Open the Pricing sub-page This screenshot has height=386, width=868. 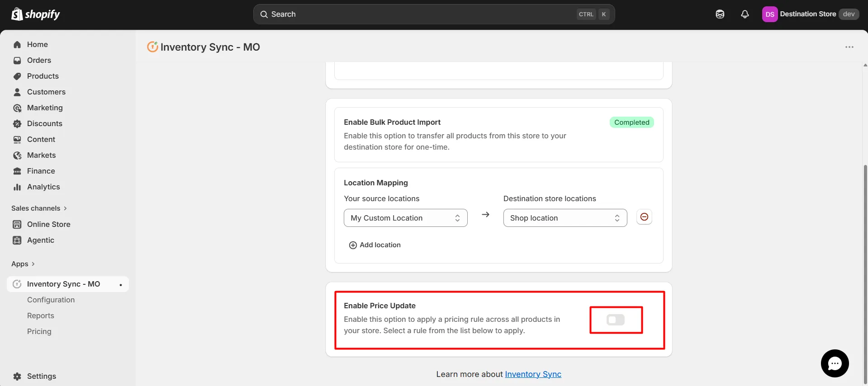point(39,331)
